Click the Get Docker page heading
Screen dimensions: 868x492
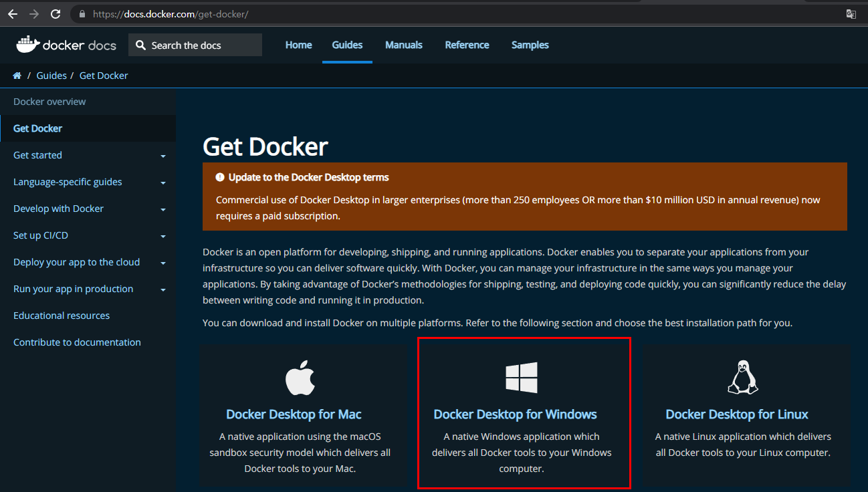[265, 146]
